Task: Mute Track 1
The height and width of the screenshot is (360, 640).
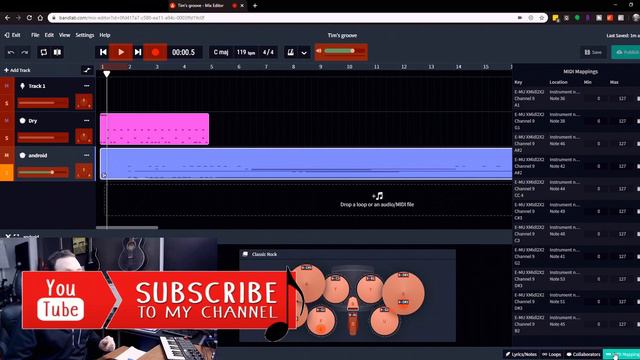Action: tap(7, 86)
